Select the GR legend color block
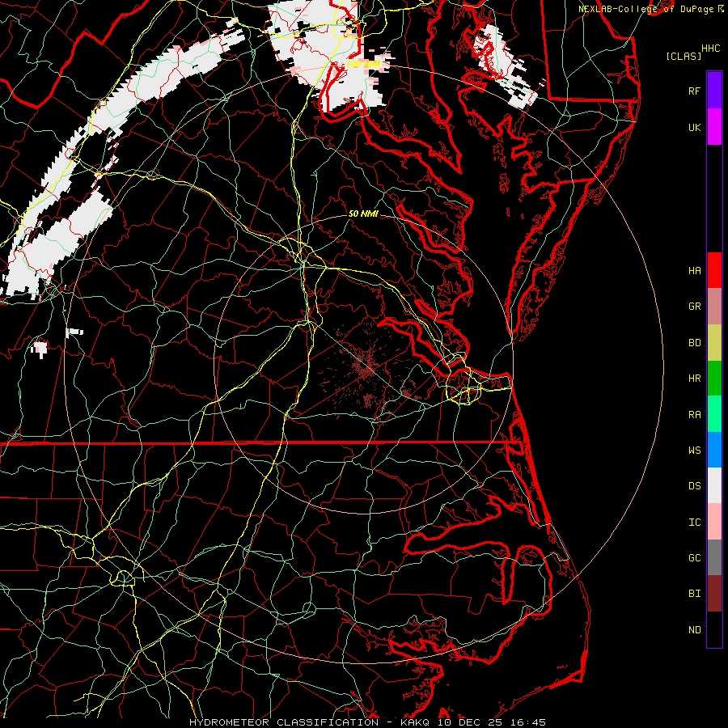Image resolution: width=728 pixels, height=728 pixels. click(x=714, y=307)
